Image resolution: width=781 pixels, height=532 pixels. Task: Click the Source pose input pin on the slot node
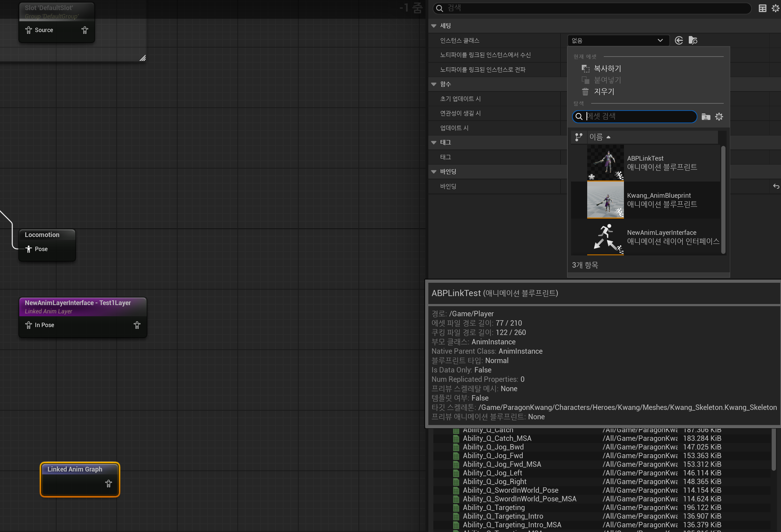[x=29, y=30]
